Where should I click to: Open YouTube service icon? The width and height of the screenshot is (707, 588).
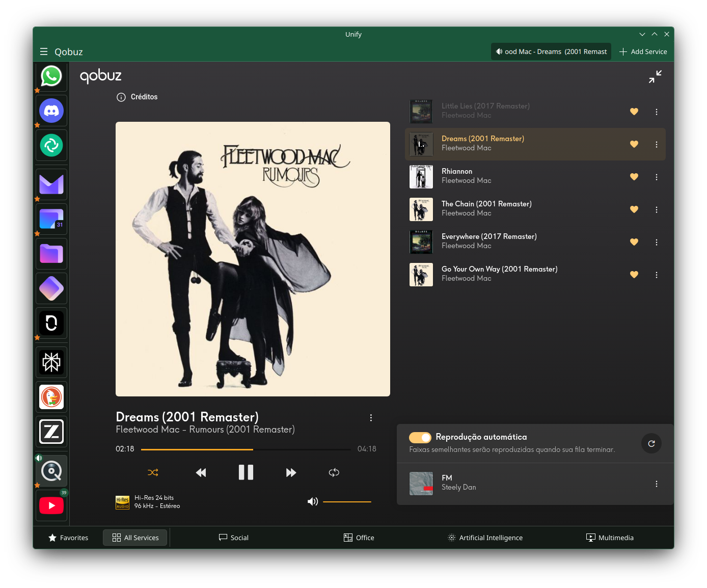point(51,505)
